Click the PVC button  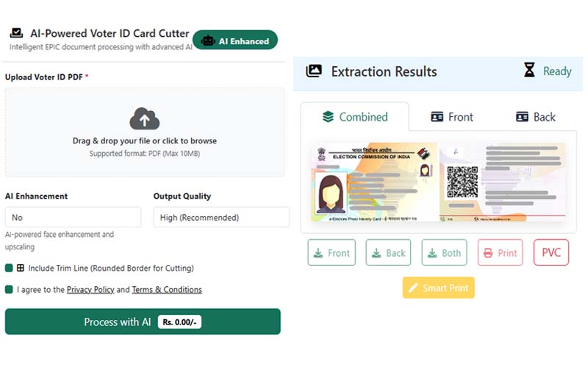(551, 252)
